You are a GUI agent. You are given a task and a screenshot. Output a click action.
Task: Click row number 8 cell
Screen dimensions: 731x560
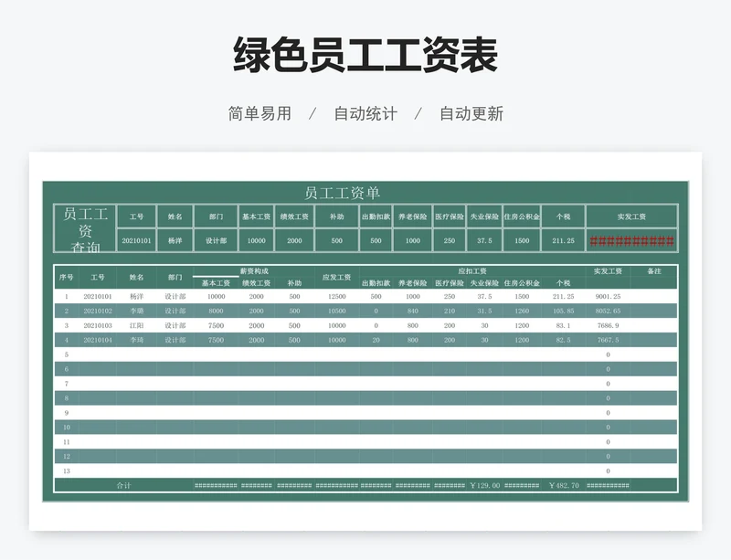(66, 398)
